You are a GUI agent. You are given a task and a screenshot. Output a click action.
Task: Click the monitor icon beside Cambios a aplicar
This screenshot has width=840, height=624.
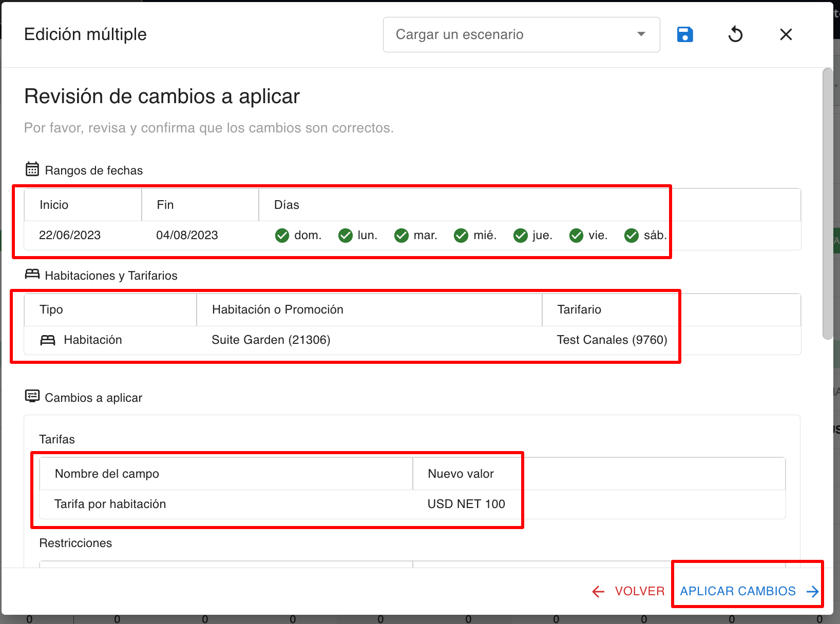[32, 396]
